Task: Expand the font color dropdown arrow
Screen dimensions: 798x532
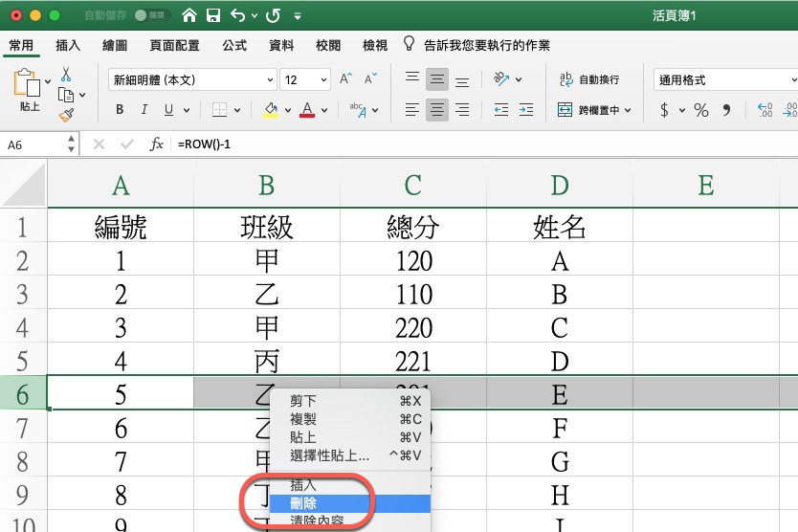Action: 324,110
